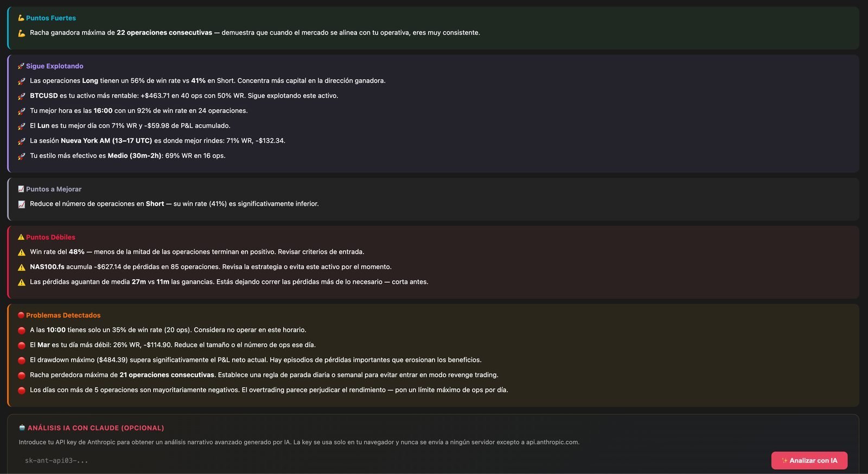The height and width of the screenshot is (474, 868).
Task: Click the 22 operaciones consecutivas bold text
Action: pos(164,33)
